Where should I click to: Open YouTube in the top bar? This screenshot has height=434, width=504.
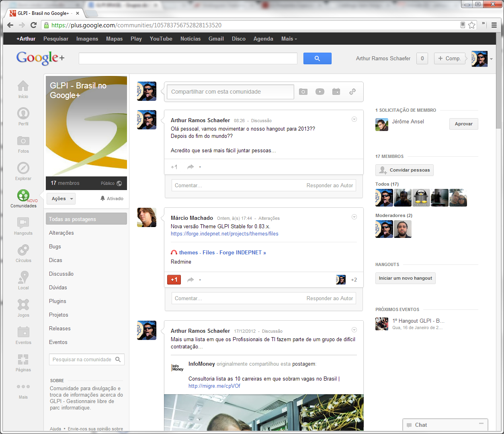point(161,39)
